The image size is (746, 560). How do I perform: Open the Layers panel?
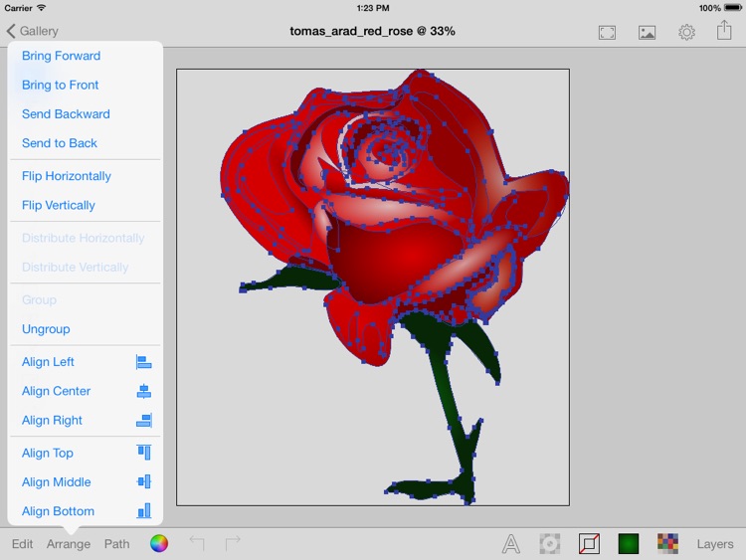point(714,544)
